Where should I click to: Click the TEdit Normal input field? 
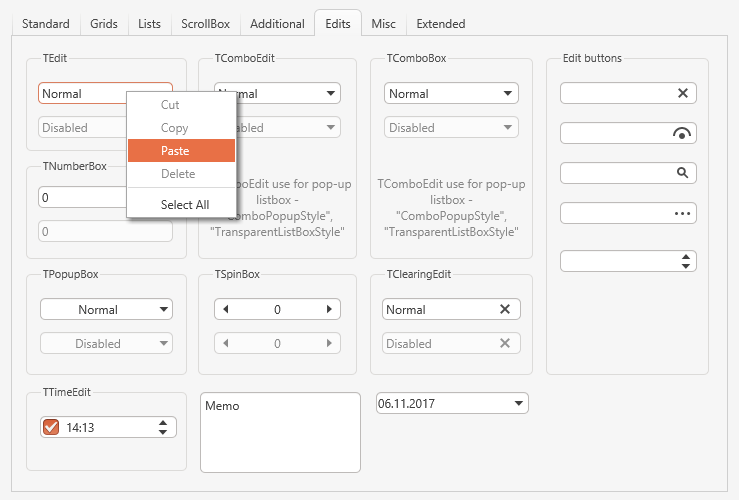[82, 93]
